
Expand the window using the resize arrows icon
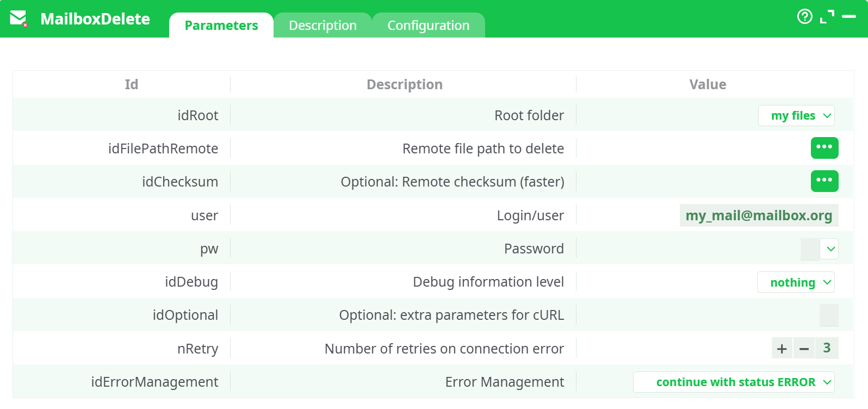coord(828,16)
